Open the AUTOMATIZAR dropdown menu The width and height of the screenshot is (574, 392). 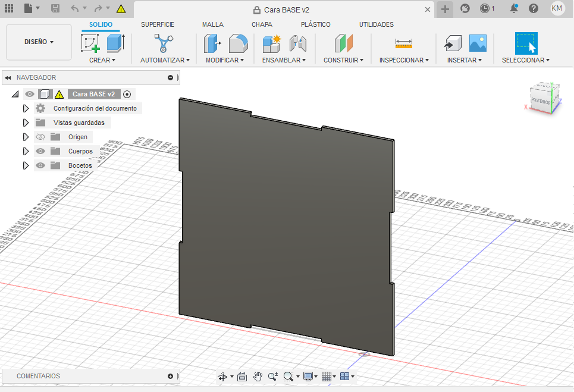[165, 60]
